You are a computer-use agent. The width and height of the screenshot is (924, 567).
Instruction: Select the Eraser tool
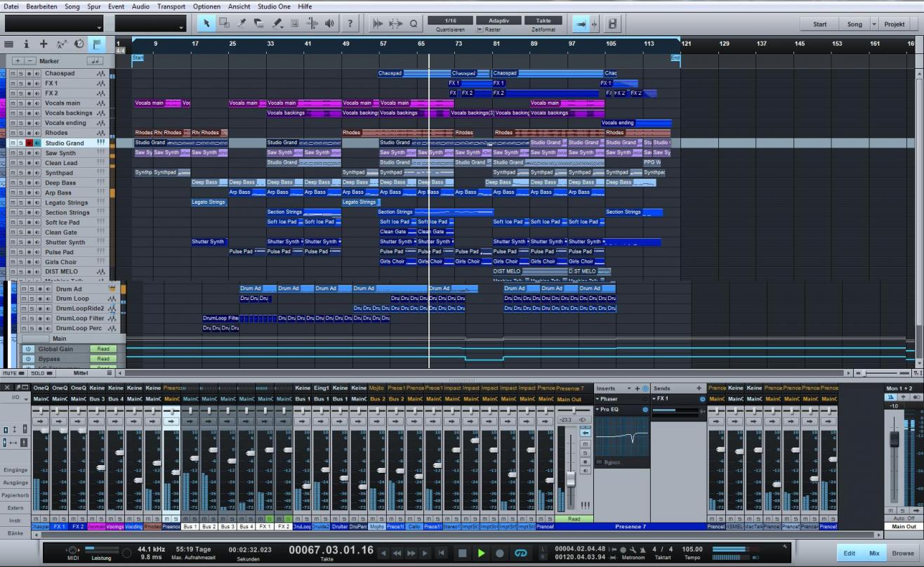pos(259,23)
